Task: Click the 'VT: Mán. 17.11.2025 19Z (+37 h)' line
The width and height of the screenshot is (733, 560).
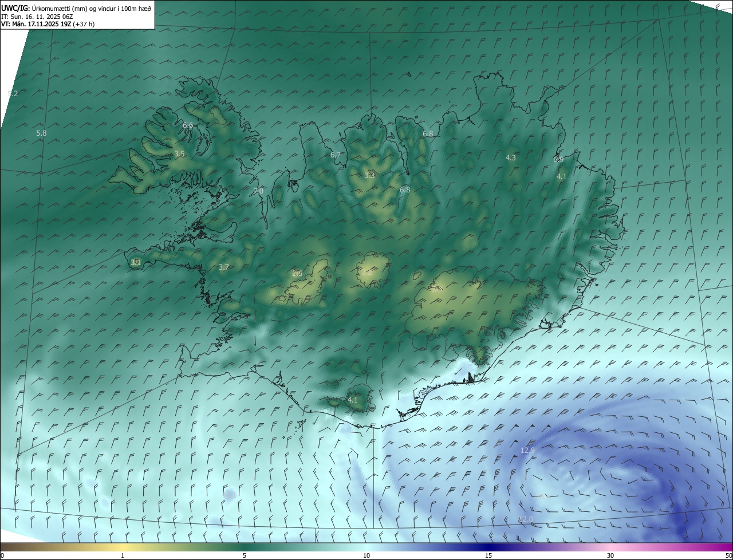Action: coord(48,24)
